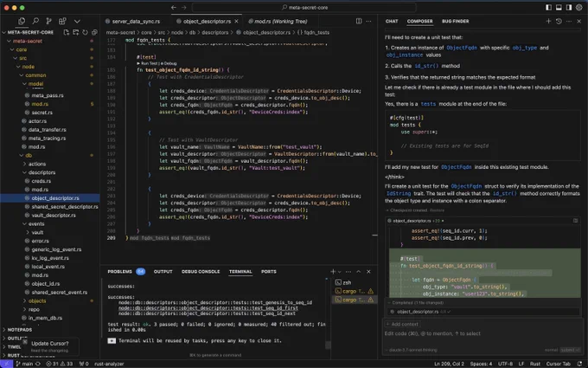Open composer history clock icon

tap(559, 22)
